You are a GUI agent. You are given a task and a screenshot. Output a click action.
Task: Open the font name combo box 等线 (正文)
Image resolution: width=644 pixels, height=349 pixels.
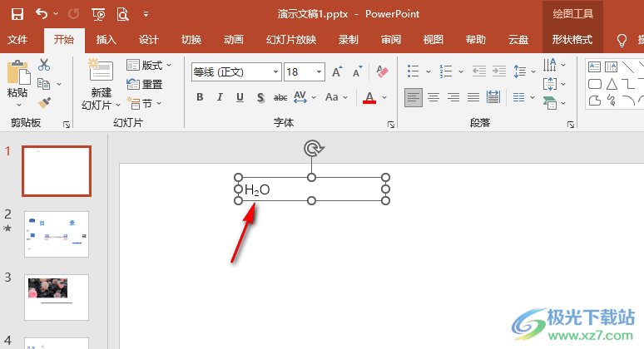click(x=236, y=72)
